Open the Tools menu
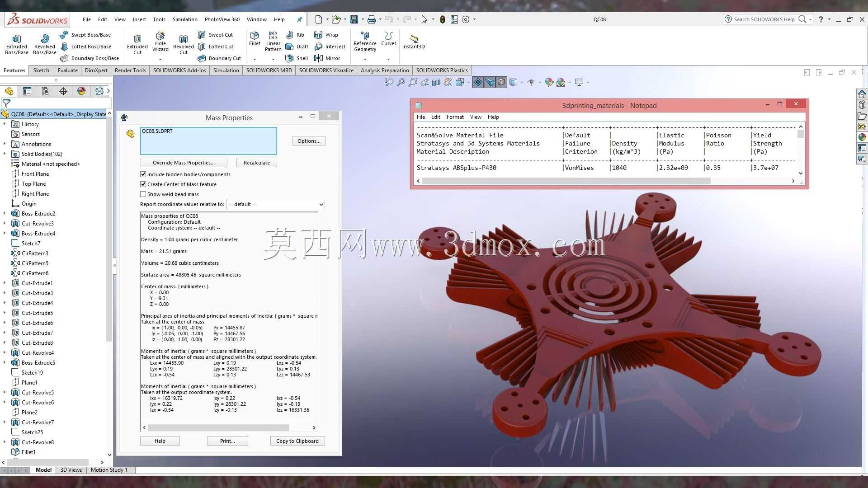The height and width of the screenshot is (488, 868). 159,19
